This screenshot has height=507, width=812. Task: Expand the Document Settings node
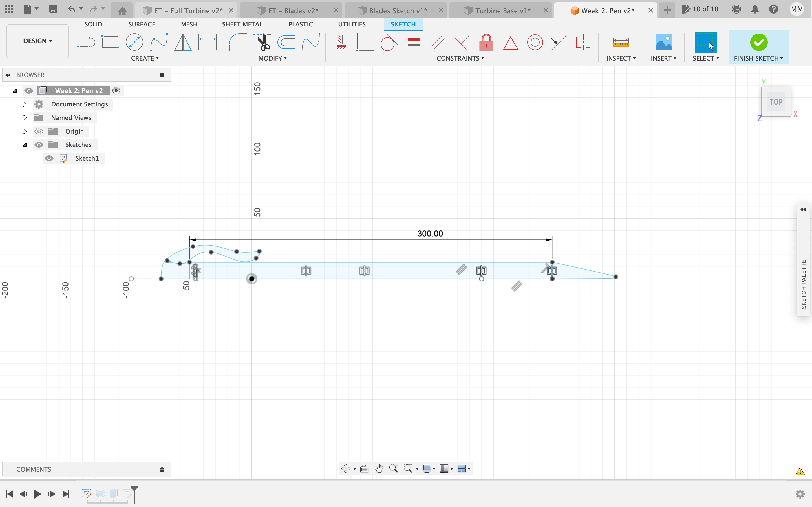point(25,104)
